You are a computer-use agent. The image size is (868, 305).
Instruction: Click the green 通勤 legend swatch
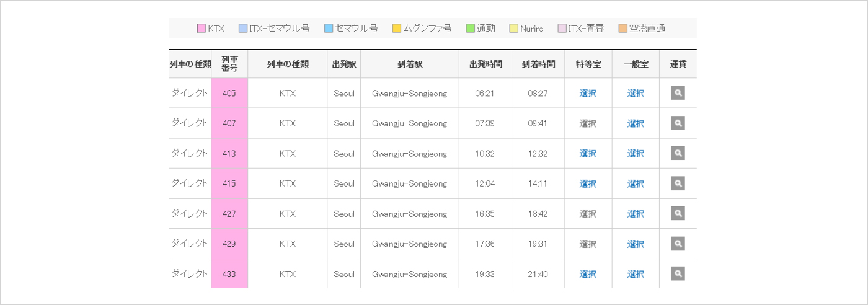click(x=470, y=29)
